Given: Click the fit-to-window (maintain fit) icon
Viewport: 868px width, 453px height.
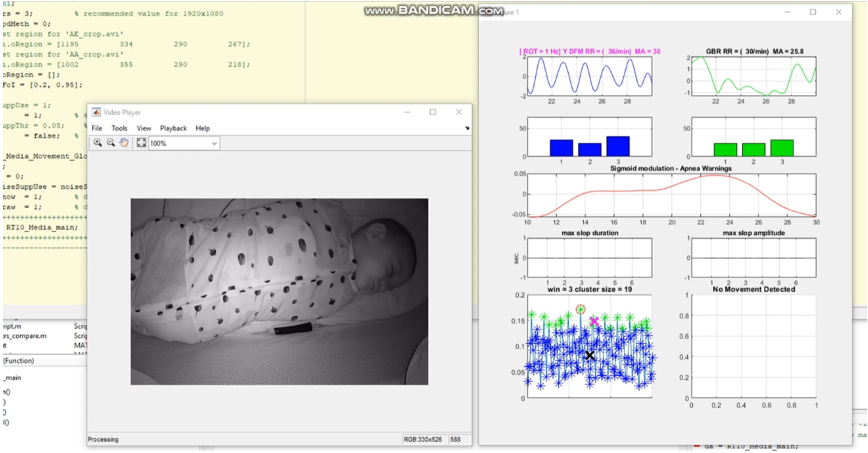Looking at the screenshot, I should pos(142,143).
